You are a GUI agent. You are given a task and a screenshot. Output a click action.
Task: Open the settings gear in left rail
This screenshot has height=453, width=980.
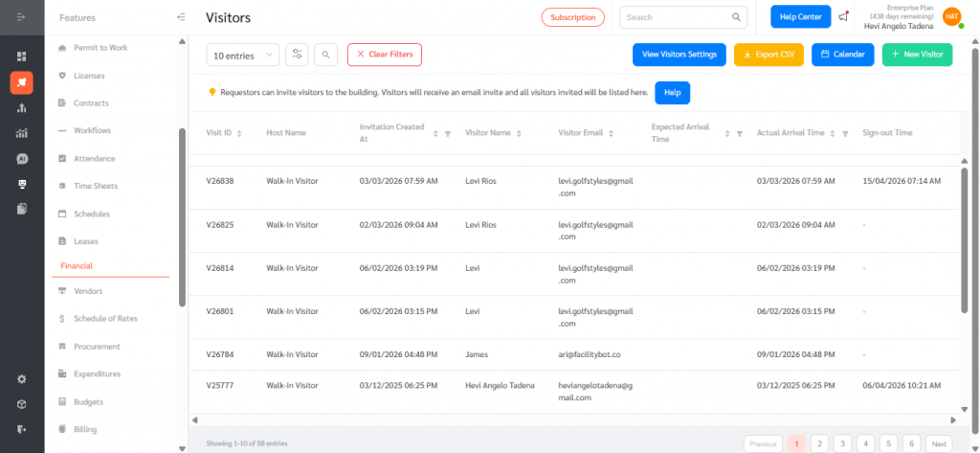click(22, 378)
